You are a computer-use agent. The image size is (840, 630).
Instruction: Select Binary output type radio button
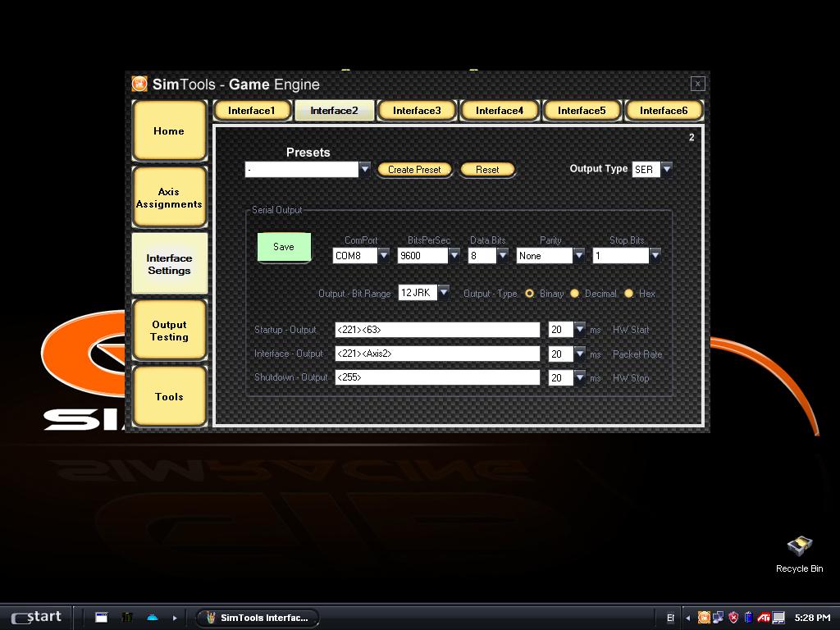point(529,294)
